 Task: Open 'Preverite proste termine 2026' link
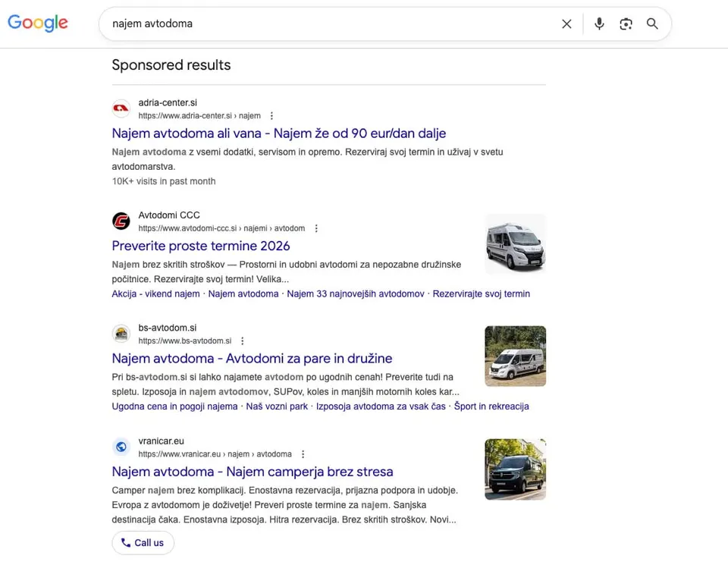(x=200, y=246)
